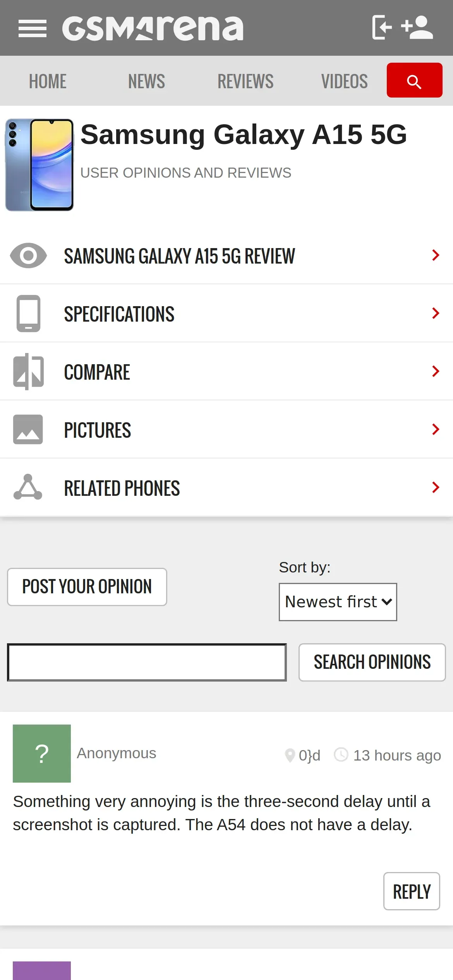Open the Newest first sort dropdown

[338, 602]
